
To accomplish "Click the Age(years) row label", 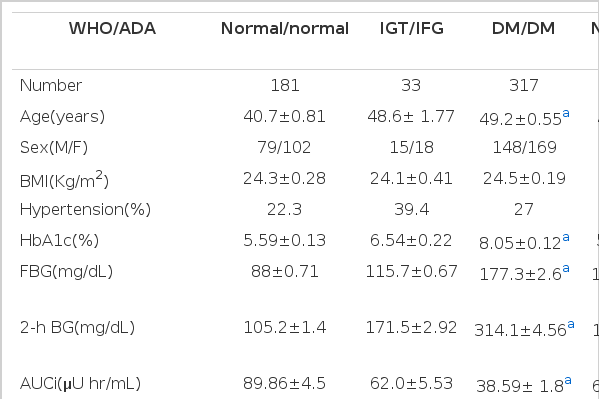I will [x=62, y=117].
